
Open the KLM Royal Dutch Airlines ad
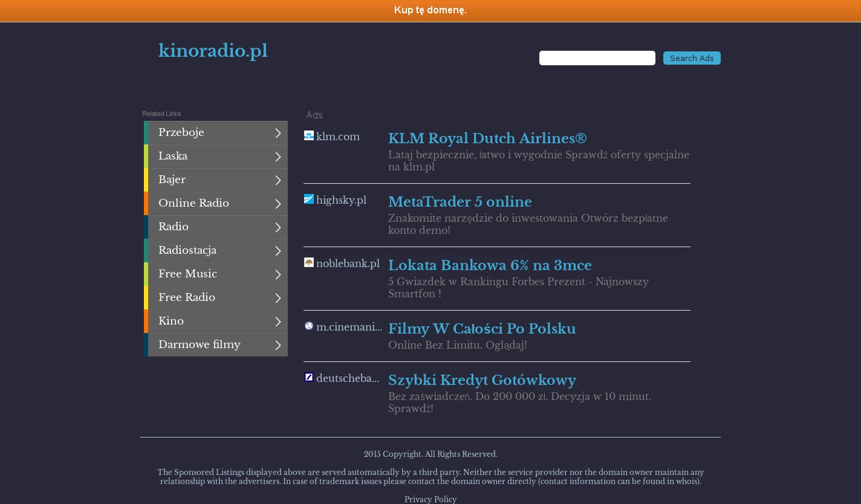pos(487,138)
